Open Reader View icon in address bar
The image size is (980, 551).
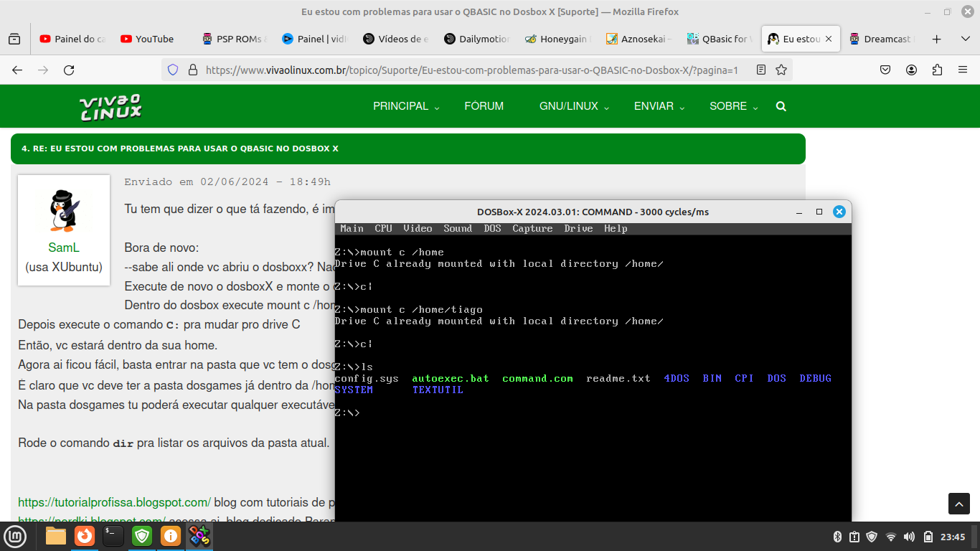pos(761,70)
